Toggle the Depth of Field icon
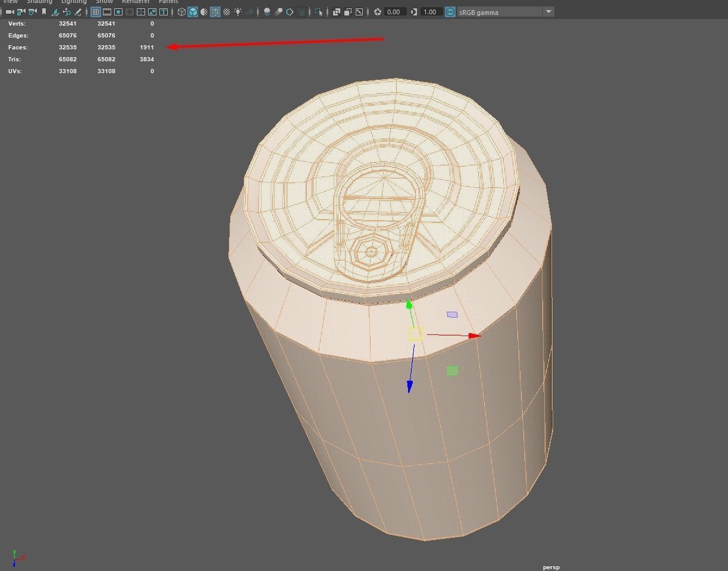The image size is (728, 571). pyautogui.click(x=301, y=12)
